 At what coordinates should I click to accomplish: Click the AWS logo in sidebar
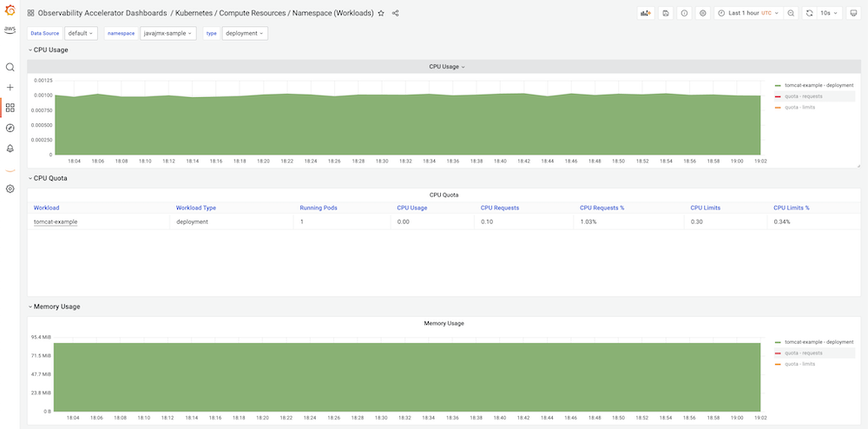coord(10,30)
